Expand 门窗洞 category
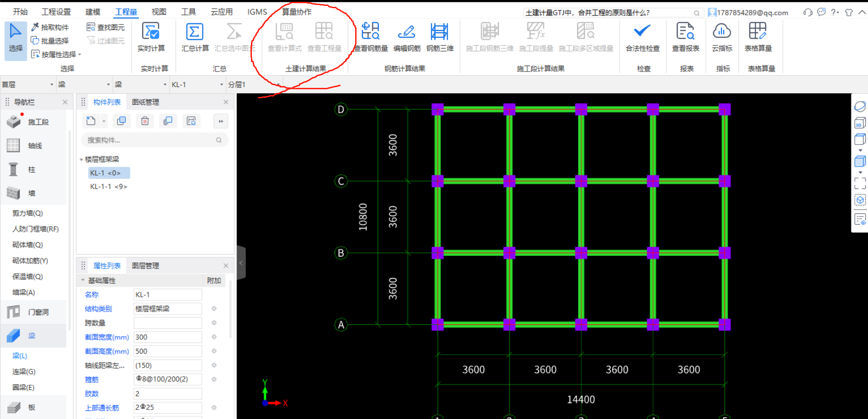The width and height of the screenshot is (868, 419). pos(34,312)
